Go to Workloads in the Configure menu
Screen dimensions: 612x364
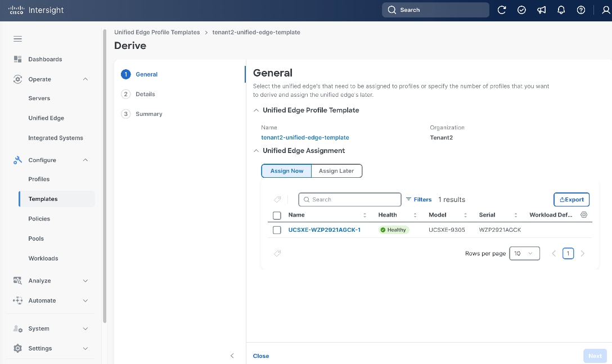pyautogui.click(x=43, y=258)
